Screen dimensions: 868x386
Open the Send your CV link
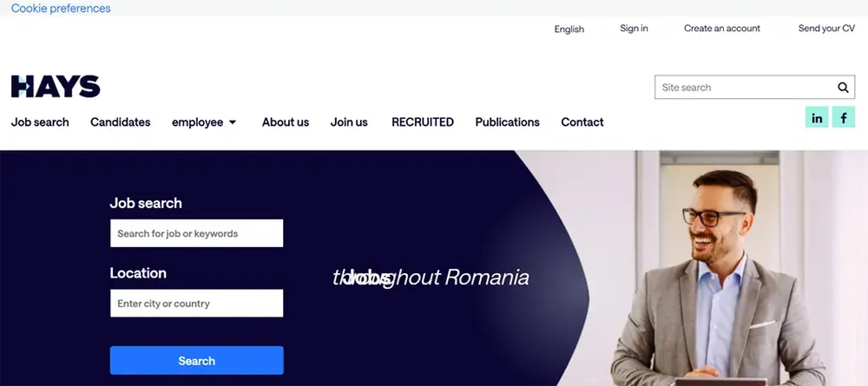826,29
